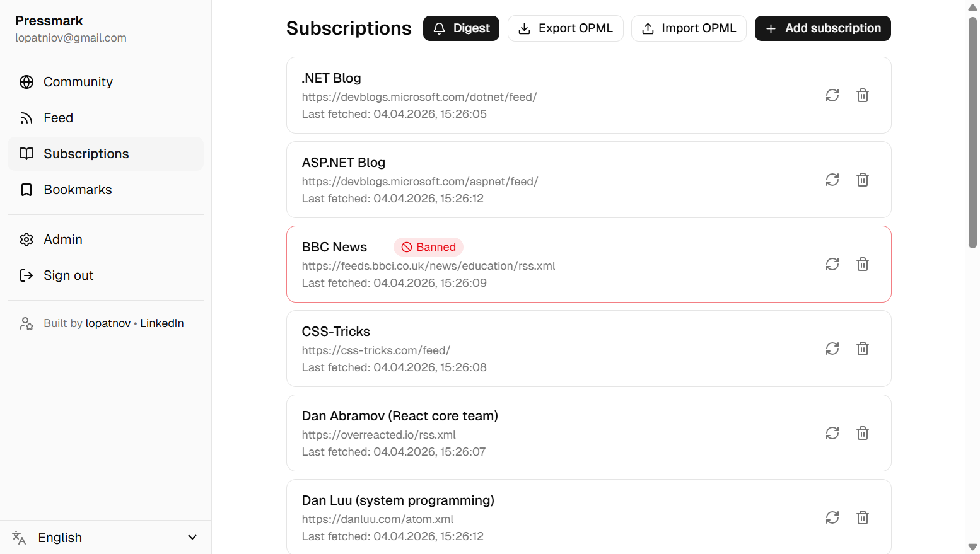Select the Community globe icon
980x554 pixels.
(x=26, y=81)
